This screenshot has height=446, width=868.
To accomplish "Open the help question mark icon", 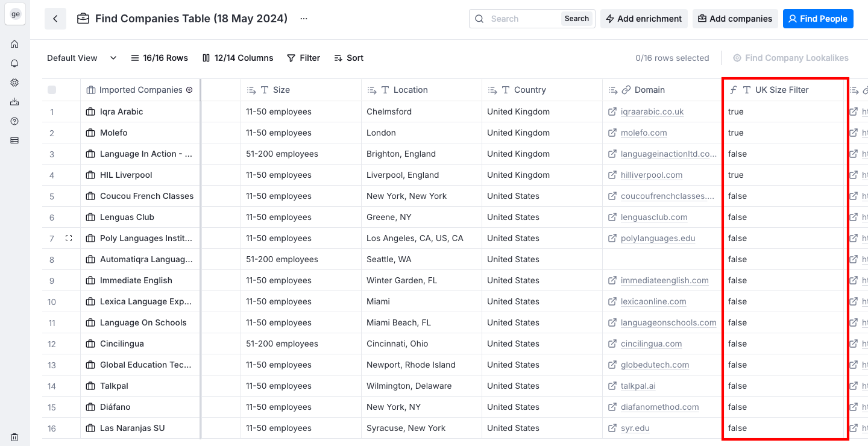I will (14, 121).
